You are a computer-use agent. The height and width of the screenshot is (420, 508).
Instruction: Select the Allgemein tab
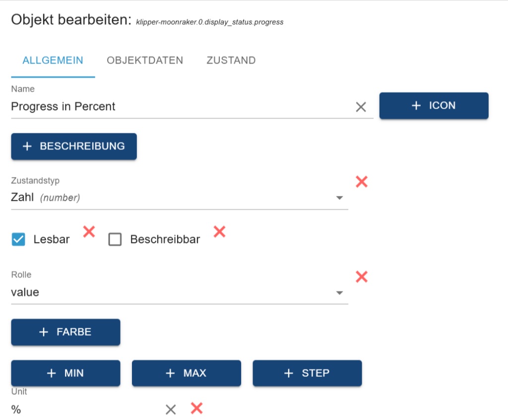53,60
